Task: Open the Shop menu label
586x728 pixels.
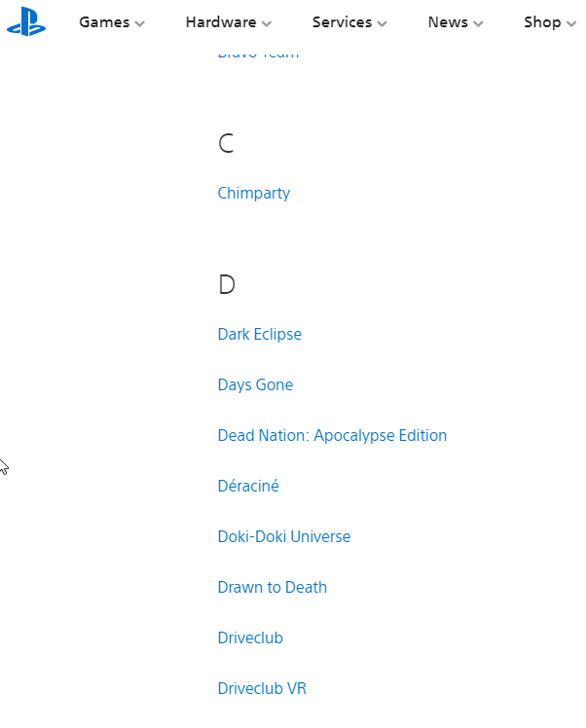Action: point(542,22)
